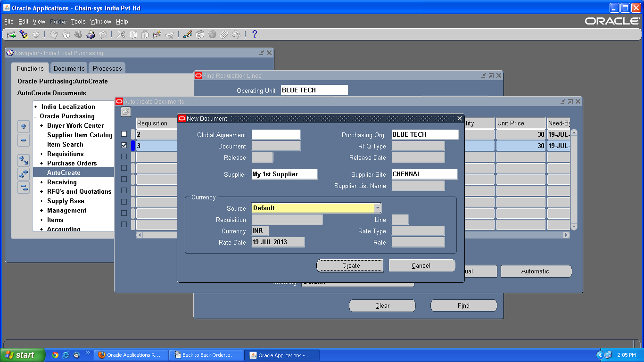
Task: Click the Clear Record eraser icon
Action: click(x=157, y=34)
